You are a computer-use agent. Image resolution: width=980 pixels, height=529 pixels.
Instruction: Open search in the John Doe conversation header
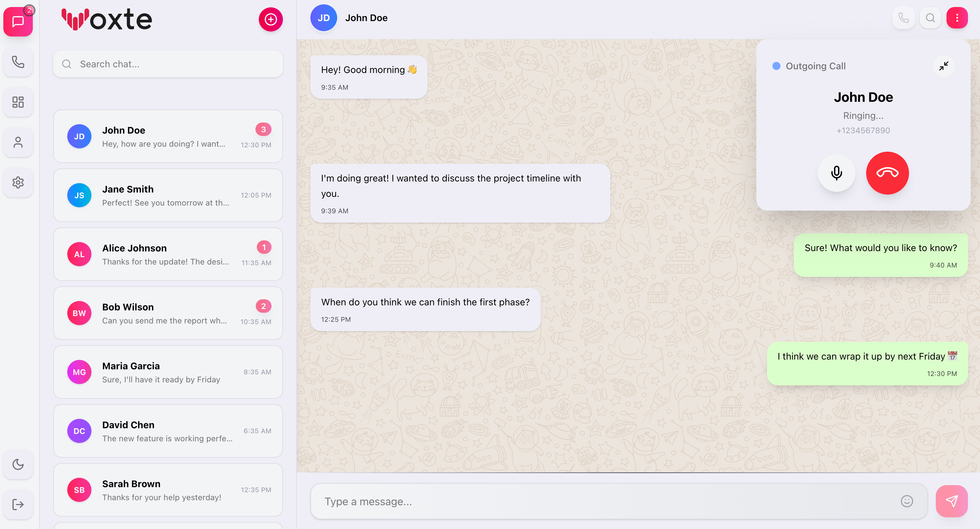click(930, 17)
